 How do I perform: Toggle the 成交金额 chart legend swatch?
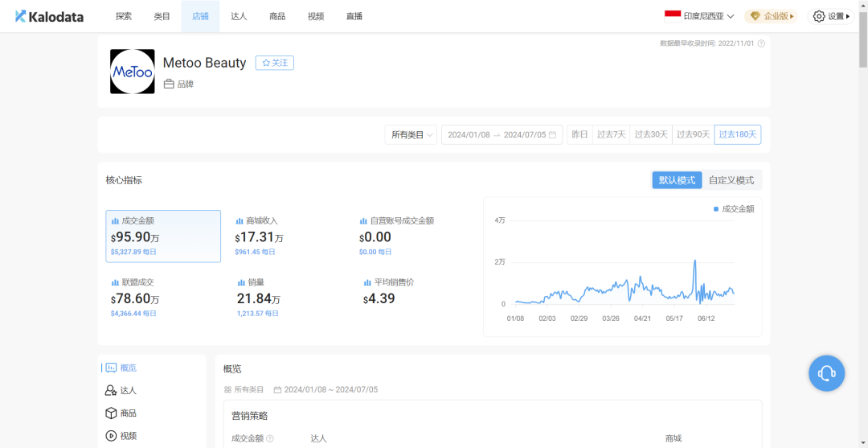[716, 209]
